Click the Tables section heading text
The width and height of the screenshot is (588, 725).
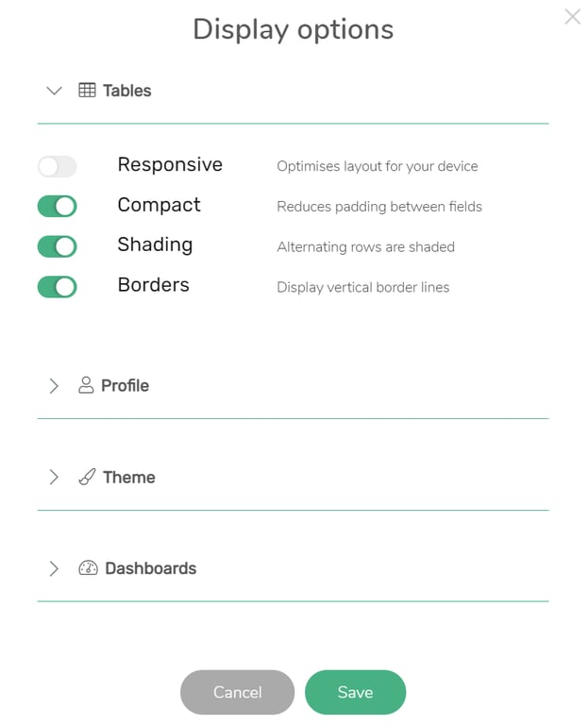[127, 91]
